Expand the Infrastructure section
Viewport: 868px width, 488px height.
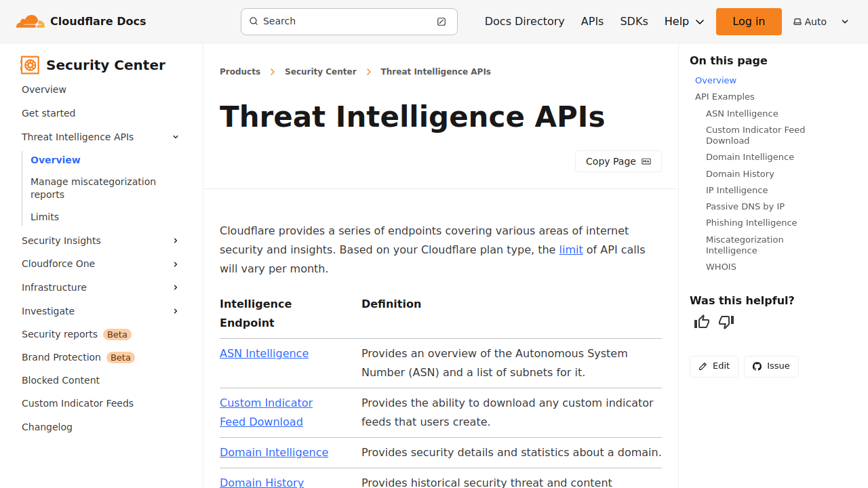coord(176,287)
